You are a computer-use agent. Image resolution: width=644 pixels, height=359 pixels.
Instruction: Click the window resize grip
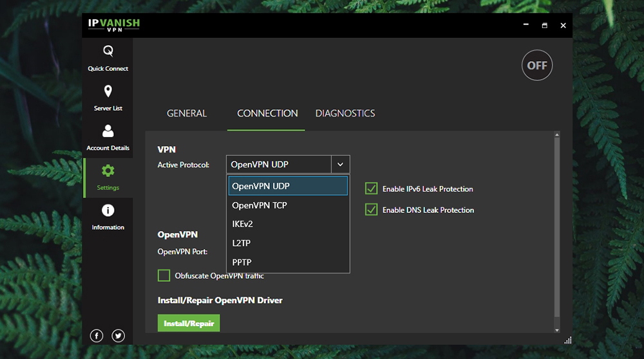[x=568, y=340]
